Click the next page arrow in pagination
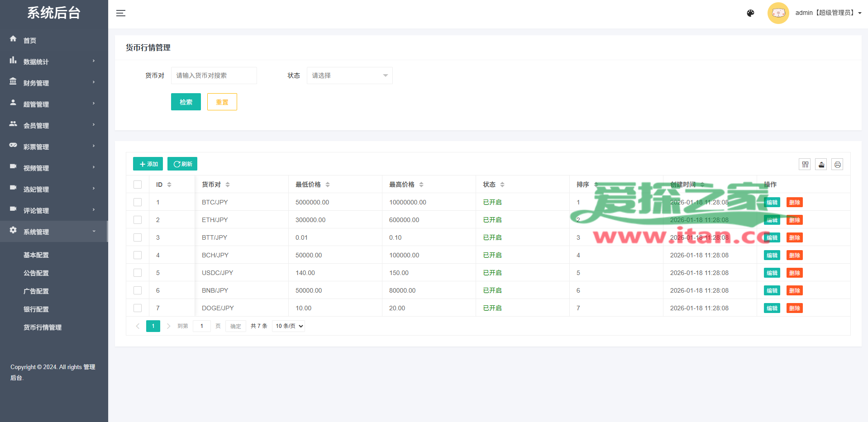Viewport: 868px width, 422px height. [168, 326]
